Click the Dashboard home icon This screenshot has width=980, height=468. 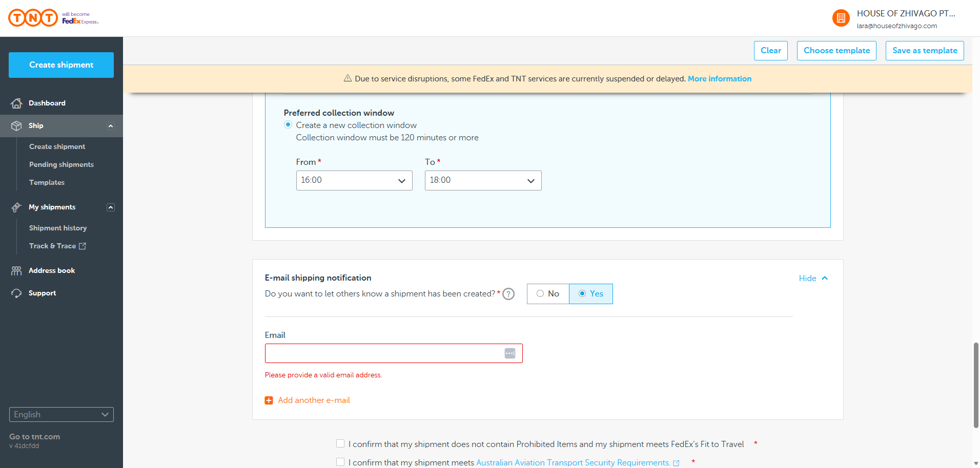(x=16, y=103)
